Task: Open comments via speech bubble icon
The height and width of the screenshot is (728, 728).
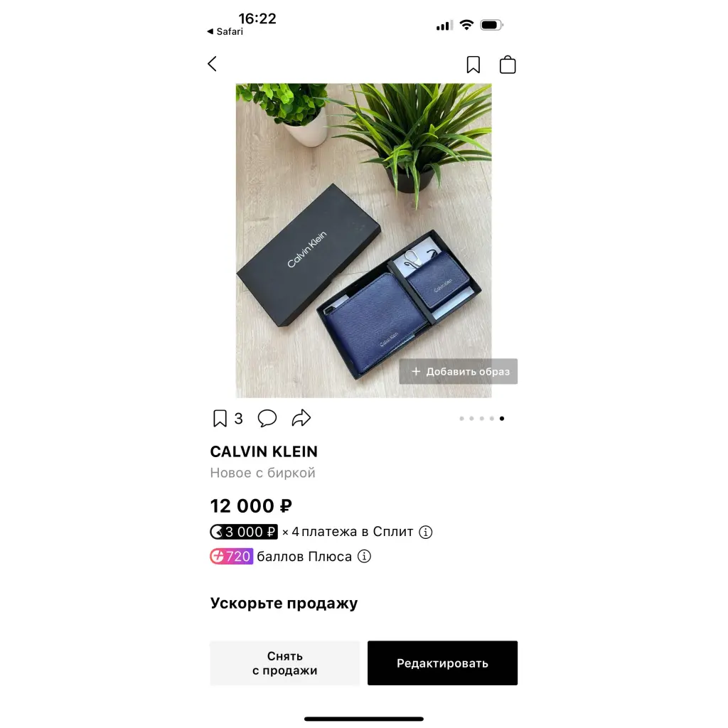Action: [x=267, y=418]
